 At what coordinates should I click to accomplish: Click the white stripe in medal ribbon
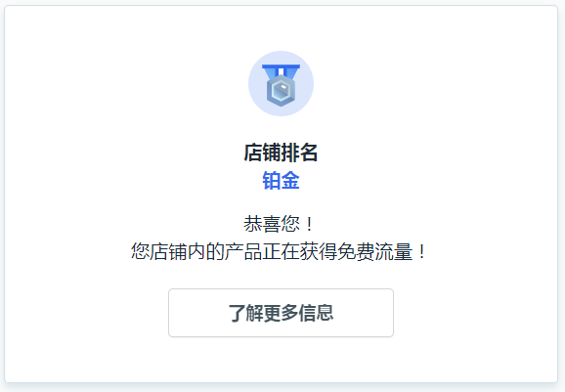[281, 71]
